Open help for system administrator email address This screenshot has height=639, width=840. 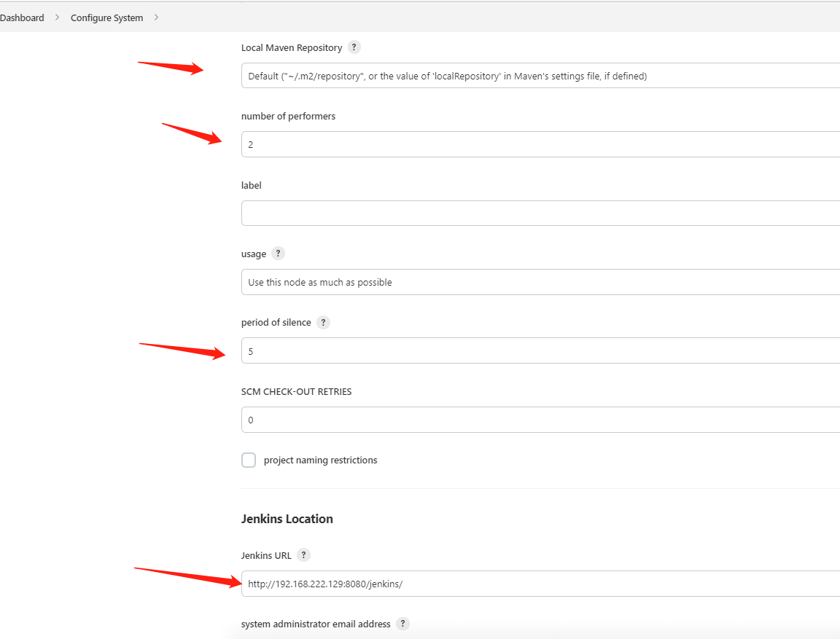click(402, 624)
